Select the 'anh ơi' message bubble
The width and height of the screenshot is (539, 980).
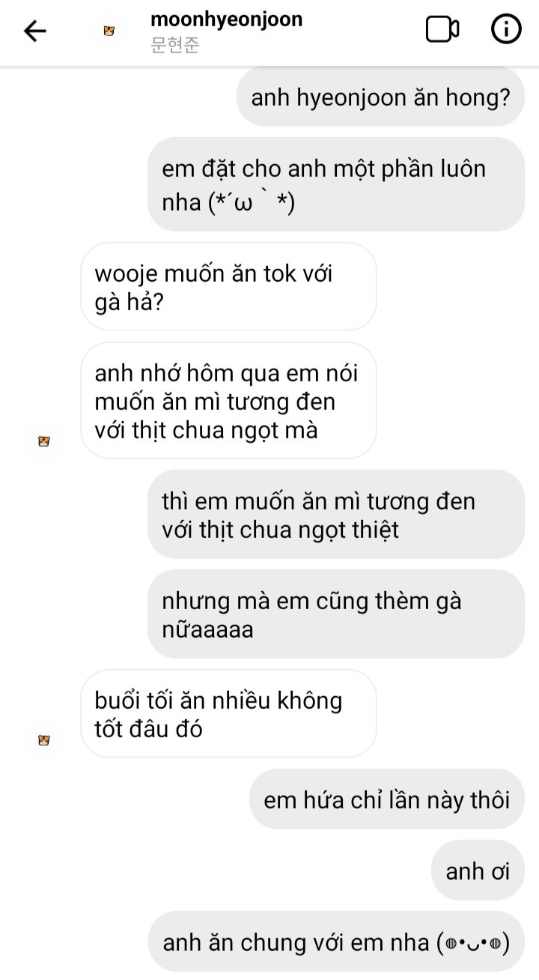pos(478,871)
